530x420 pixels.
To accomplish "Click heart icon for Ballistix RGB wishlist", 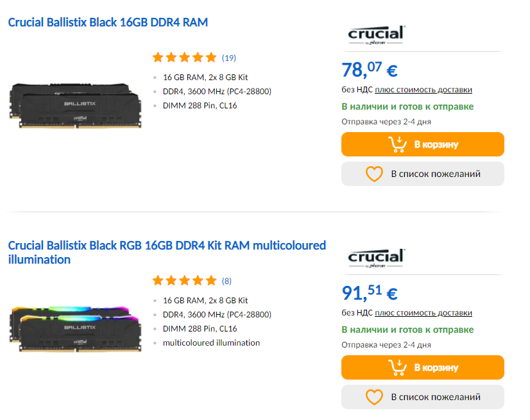I will click(374, 397).
